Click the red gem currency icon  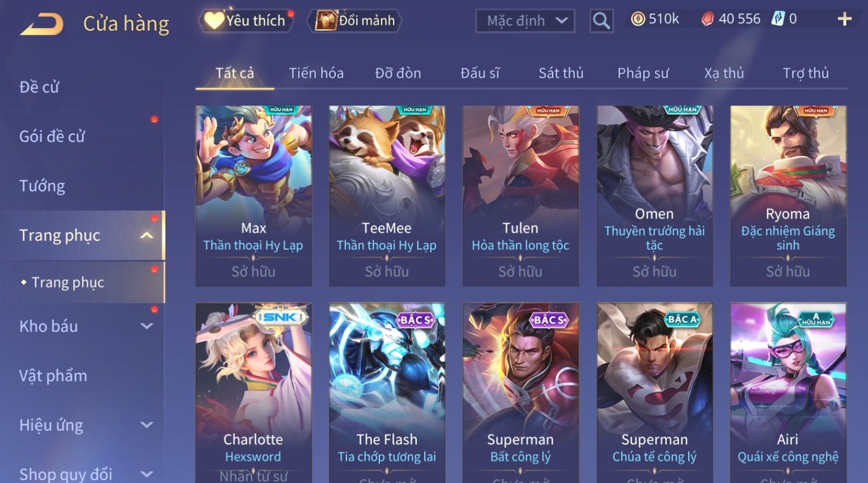(708, 19)
